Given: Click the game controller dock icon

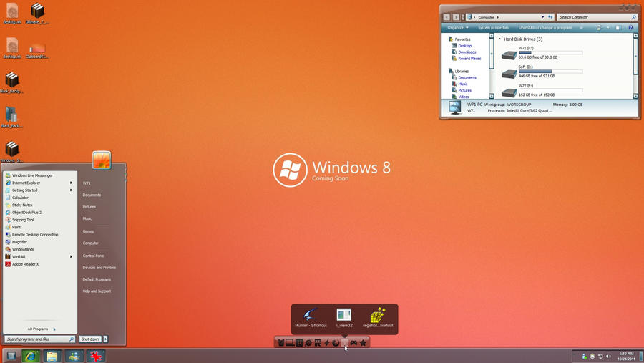Looking at the screenshot, I should (x=353, y=342).
